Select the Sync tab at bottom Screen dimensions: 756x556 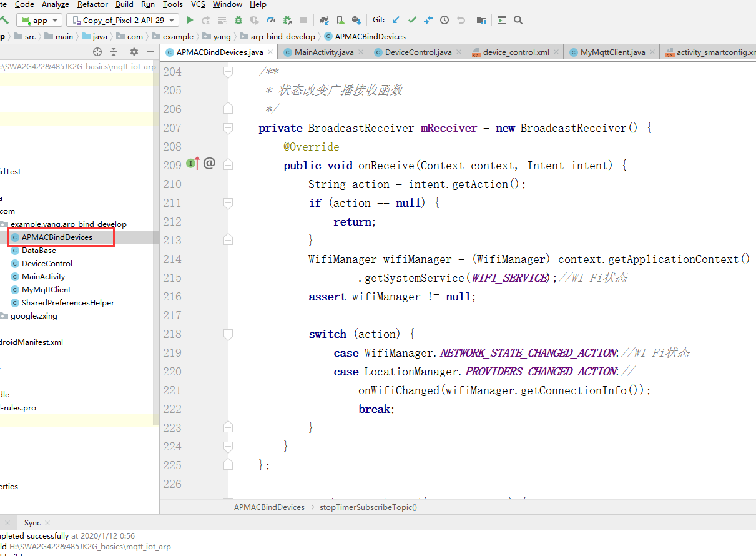[x=32, y=523]
